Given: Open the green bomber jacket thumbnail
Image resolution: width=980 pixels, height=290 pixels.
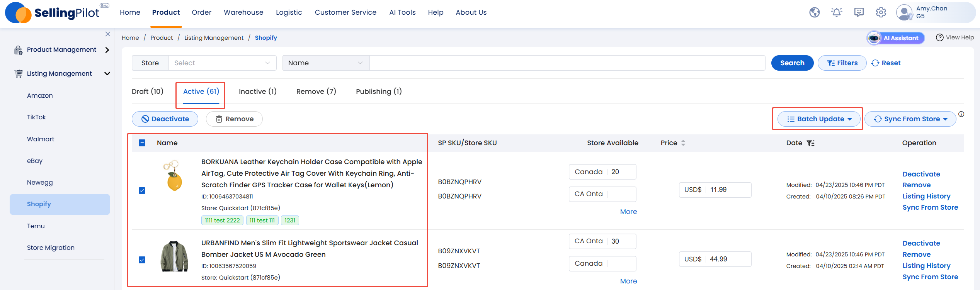Looking at the screenshot, I should coord(174,256).
